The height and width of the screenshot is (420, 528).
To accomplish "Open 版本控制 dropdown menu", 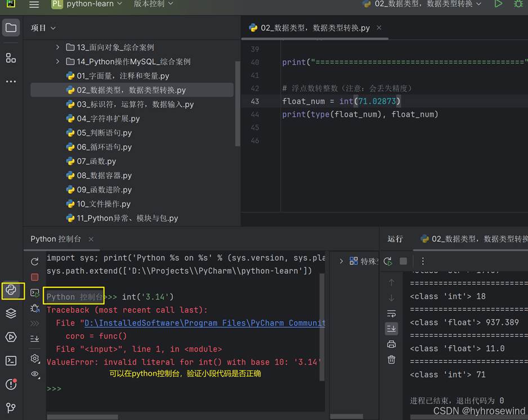I will click(x=154, y=4).
